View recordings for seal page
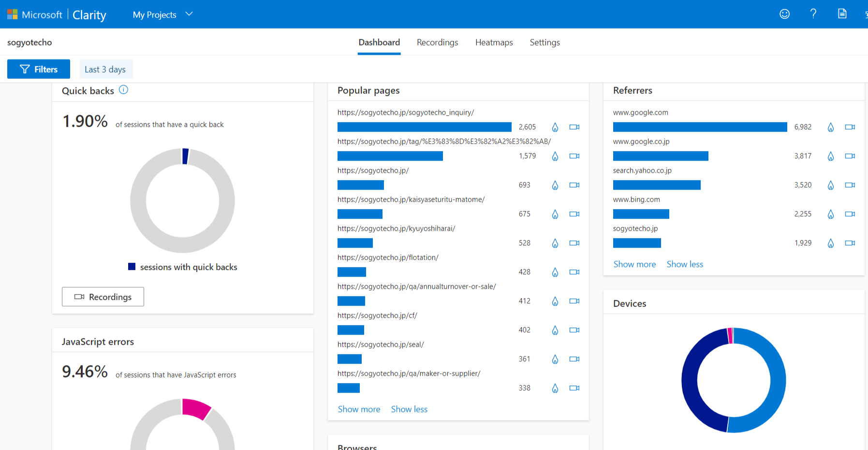The width and height of the screenshot is (868, 450). (574, 359)
